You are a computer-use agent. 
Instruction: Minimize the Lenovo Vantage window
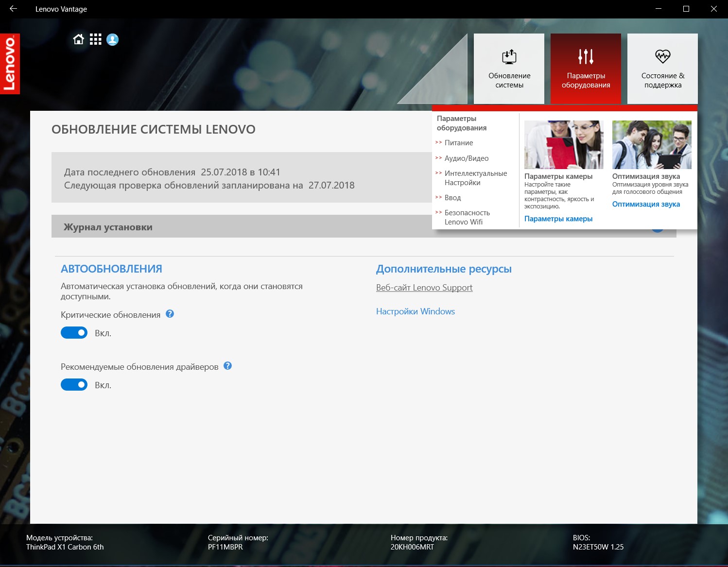pos(659,9)
